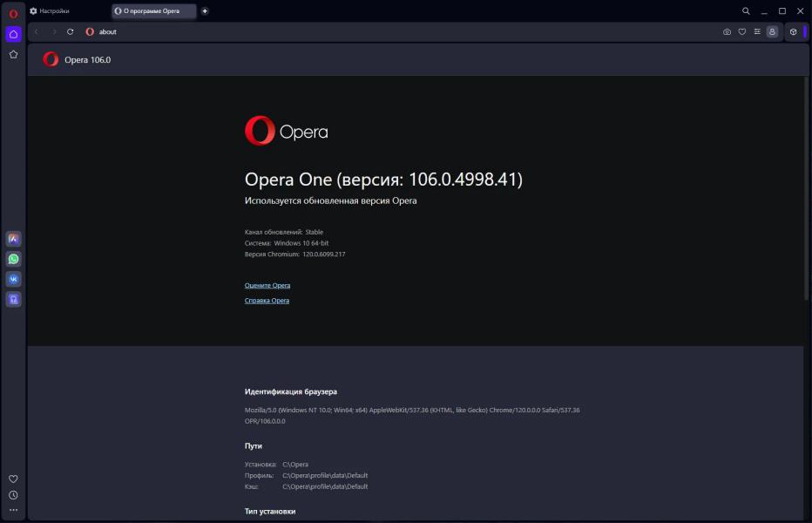Open WhatsApp messenger in the sidebar
Screen dimensions: 812x523
(x=13, y=259)
